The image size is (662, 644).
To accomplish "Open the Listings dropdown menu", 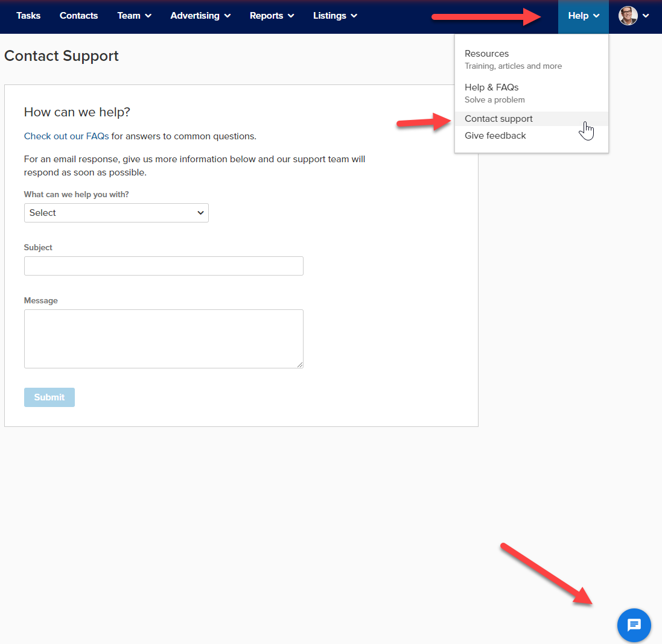I will click(x=335, y=16).
